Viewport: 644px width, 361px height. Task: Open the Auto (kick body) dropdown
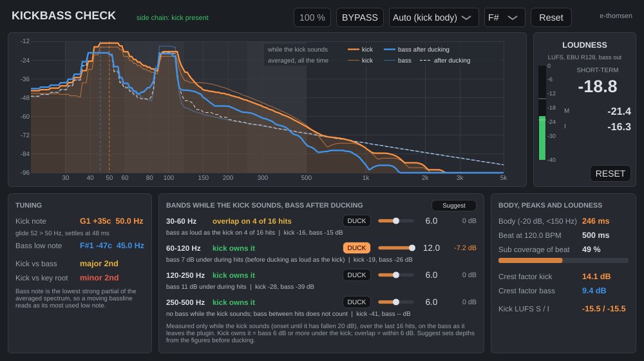[433, 17]
